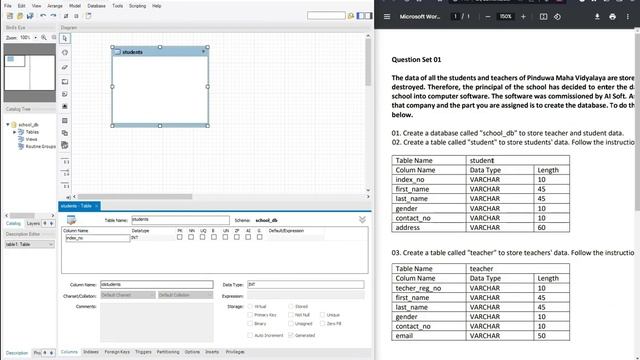Select the place new view tool
The height and width of the screenshot is (360, 640).
pos(65,133)
